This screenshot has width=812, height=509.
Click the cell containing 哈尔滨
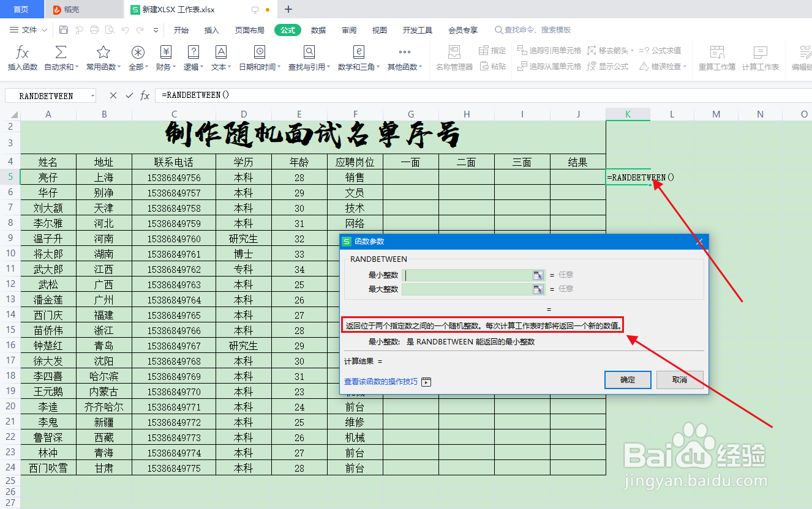(x=104, y=376)
